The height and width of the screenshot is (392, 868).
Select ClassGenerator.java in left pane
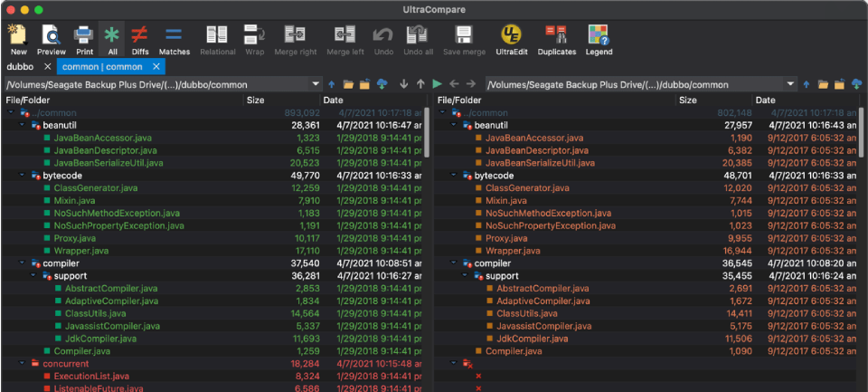pos(95,188)
